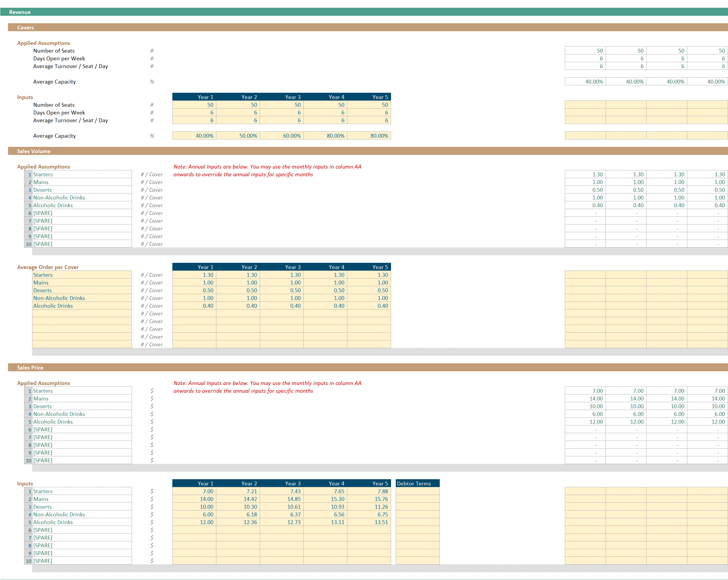Click the Debtor Terms column header

(x=418, y=484)
